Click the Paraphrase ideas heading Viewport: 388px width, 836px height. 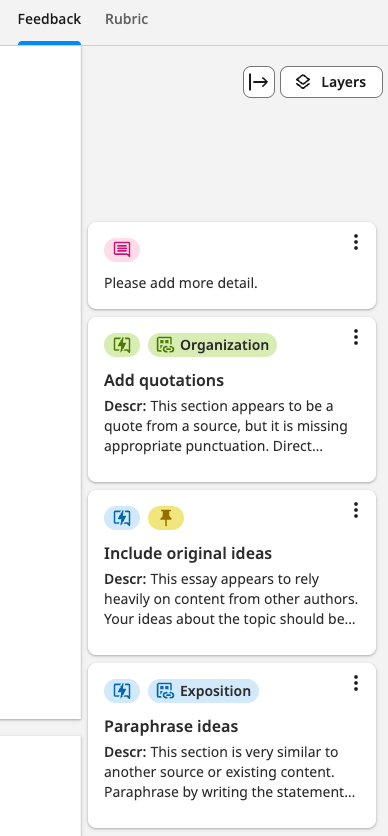tap(171, 727)
